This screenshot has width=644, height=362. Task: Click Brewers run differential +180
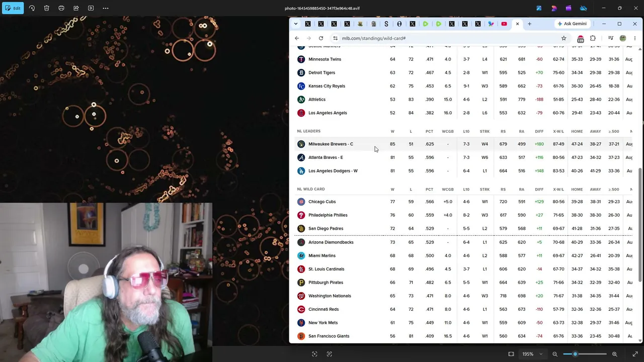point(539,144)
